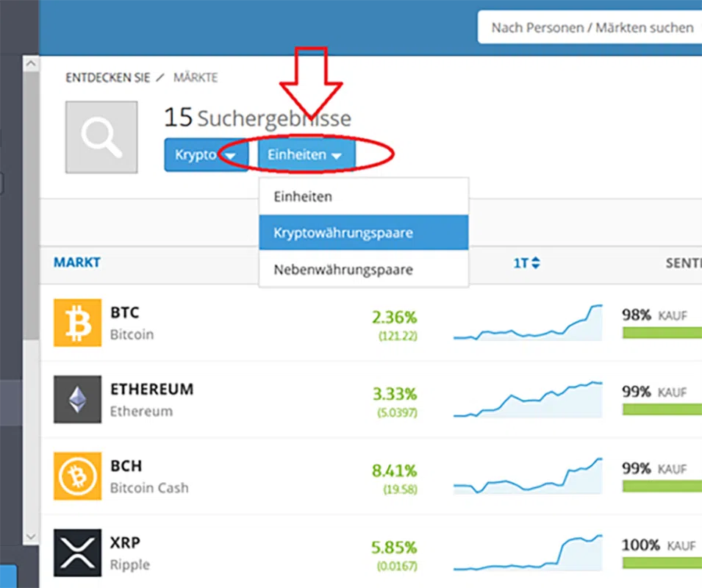The height and width of the screenshot is (588, 702).
Task: Open the Bitcoin BTC coin icon
Action: (77, 323)
